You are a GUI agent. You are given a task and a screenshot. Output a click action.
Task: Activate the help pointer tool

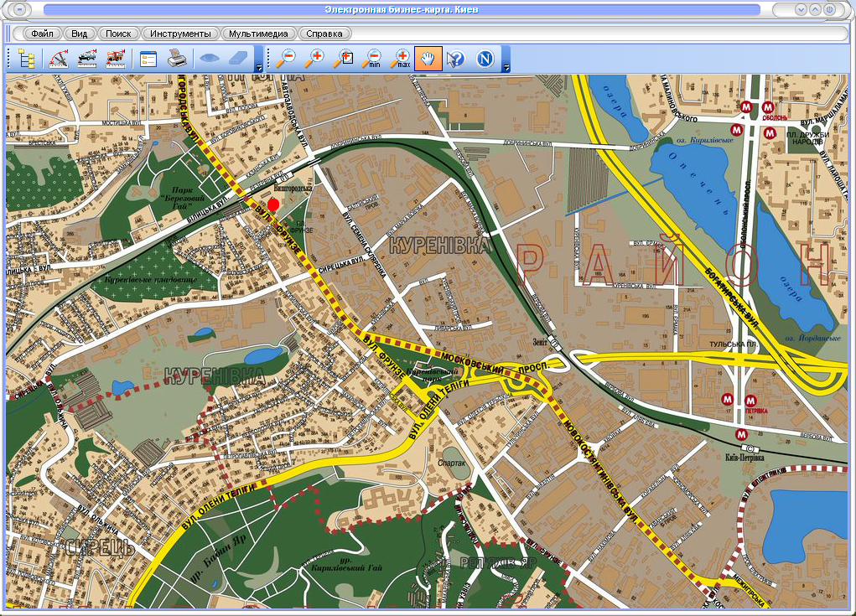pos(456,59)
